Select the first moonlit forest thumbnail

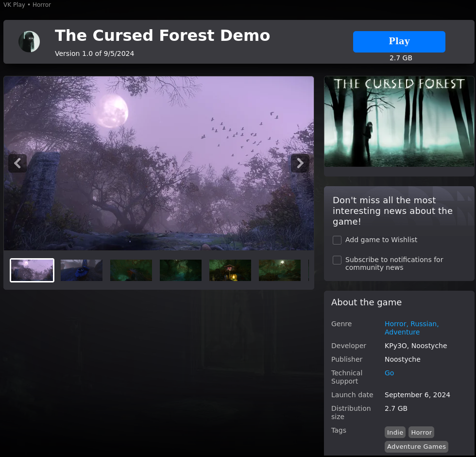click(x=32, y=270)
